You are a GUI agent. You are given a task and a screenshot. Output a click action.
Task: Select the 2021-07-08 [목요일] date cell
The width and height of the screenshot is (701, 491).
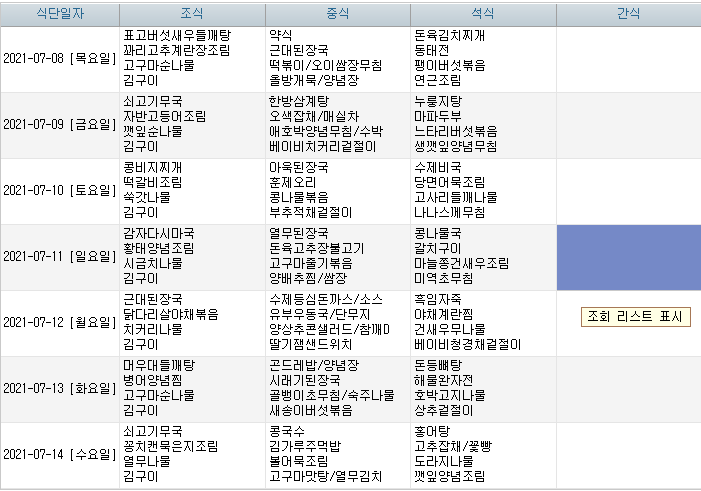[x=59, y=59]
